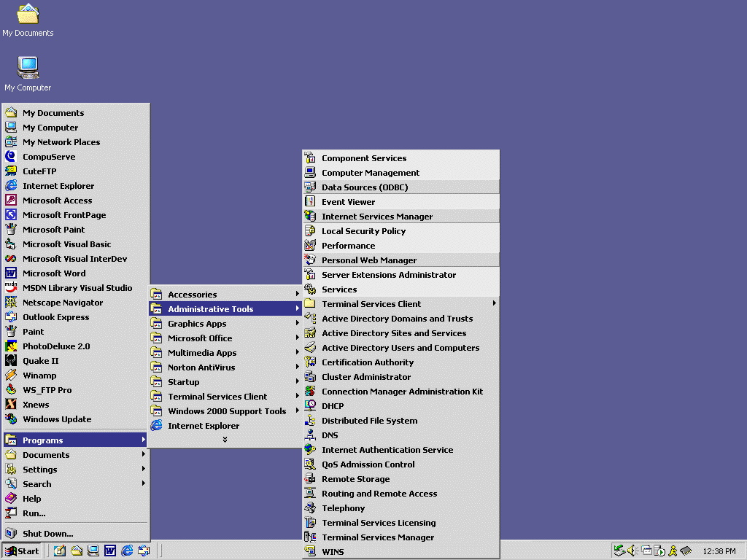Click the taskbar clock showing 12:38 PM
The width and height of the screenshot is (747, 560).
click(x=719, y=551)
